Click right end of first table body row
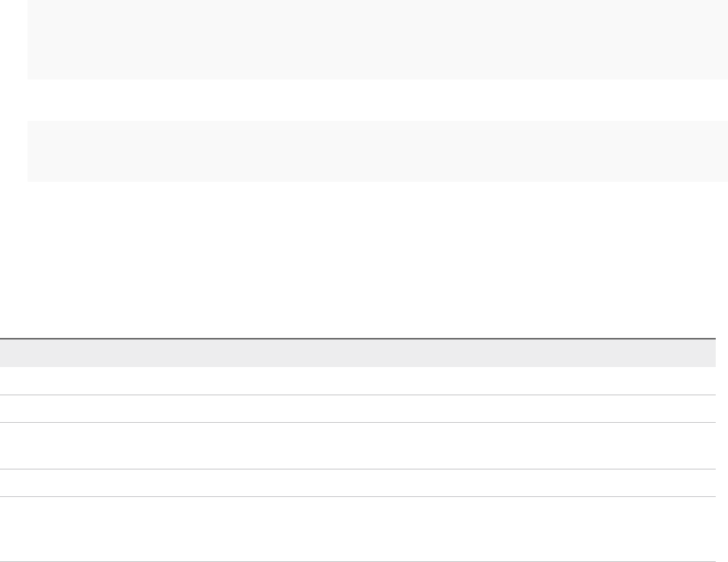 click(x=706, y=381)
